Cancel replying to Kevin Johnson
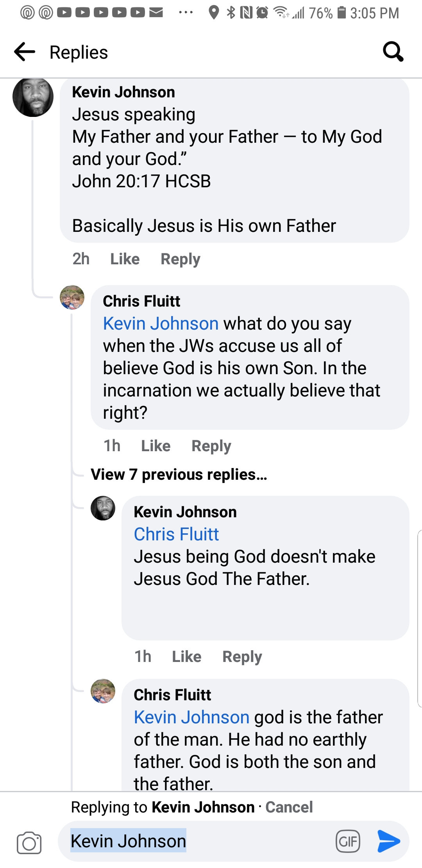This screenshot has width=422, height=868. pos(289,807)
